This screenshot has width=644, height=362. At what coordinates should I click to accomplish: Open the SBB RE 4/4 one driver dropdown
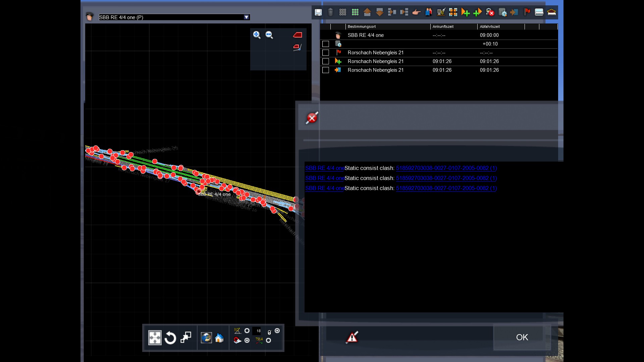click(247, 17)
